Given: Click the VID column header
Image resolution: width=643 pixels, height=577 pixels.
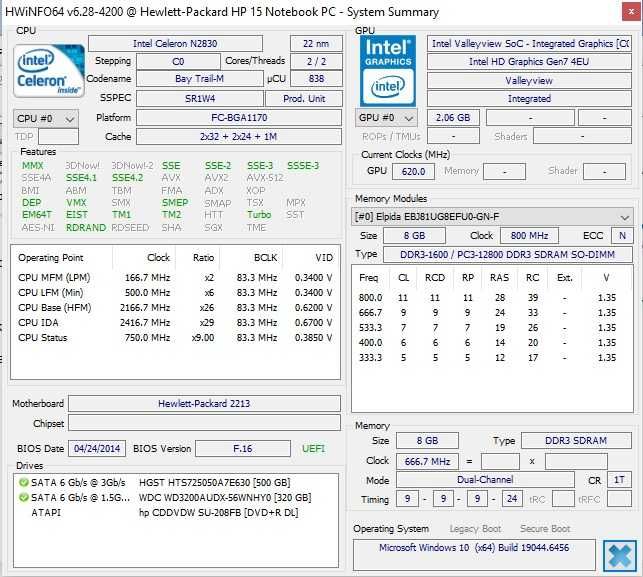Looking at the screenshot, I should tap(324, 258).
